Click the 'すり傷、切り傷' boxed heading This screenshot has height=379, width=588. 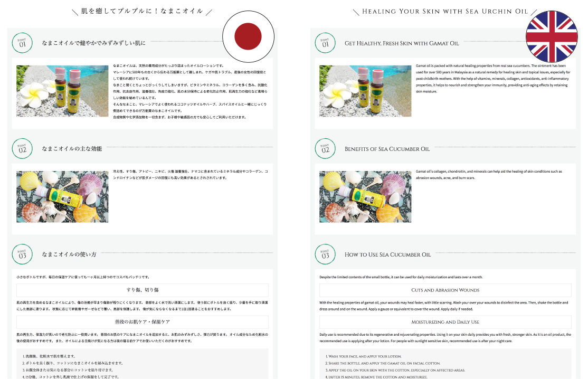(143, 290)
